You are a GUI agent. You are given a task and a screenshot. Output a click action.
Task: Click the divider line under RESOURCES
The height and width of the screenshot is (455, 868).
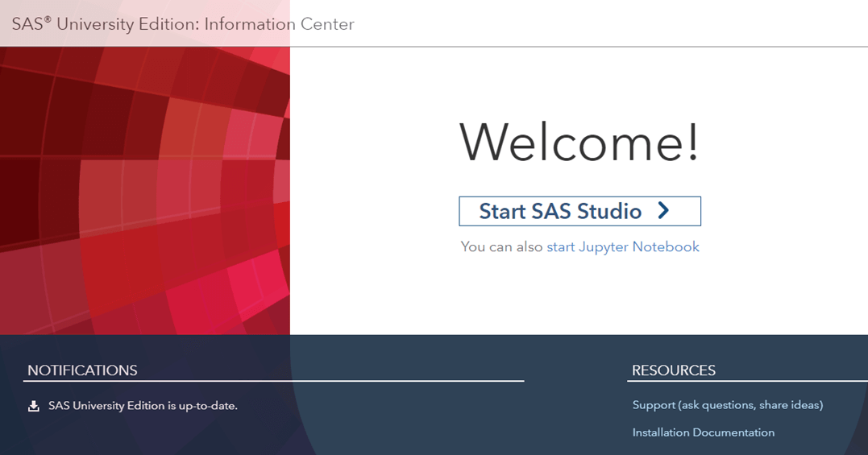click(x=747, y=380)
